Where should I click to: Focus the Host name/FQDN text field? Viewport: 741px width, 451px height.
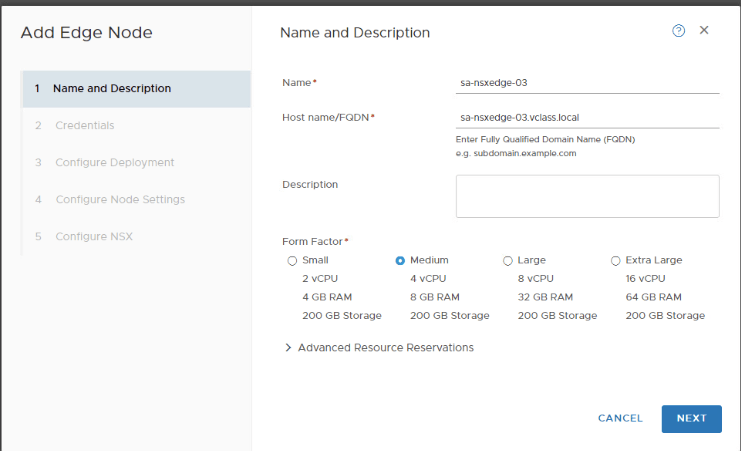coord(587,117)
